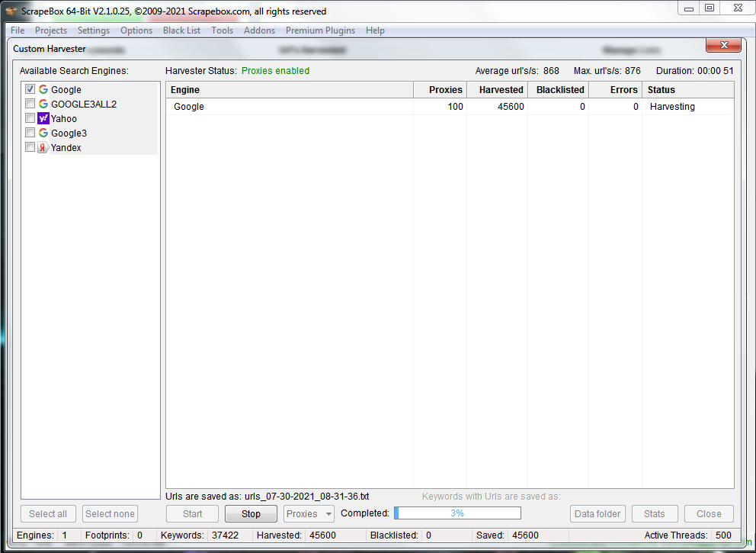Viewport: 756px width, 553px height.
Task: Open the Help menu
Action: 375,31
